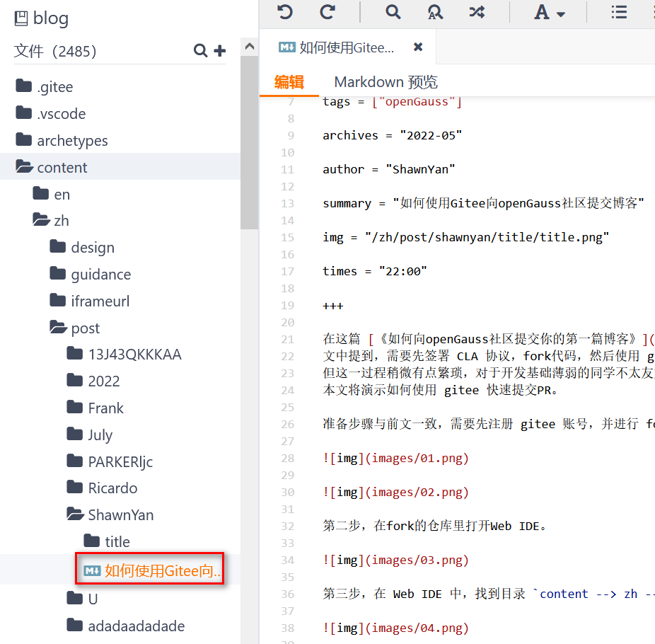Click the times = "22:00" line
The width and height of the screenshot is (655, 644).
point(375,271)
